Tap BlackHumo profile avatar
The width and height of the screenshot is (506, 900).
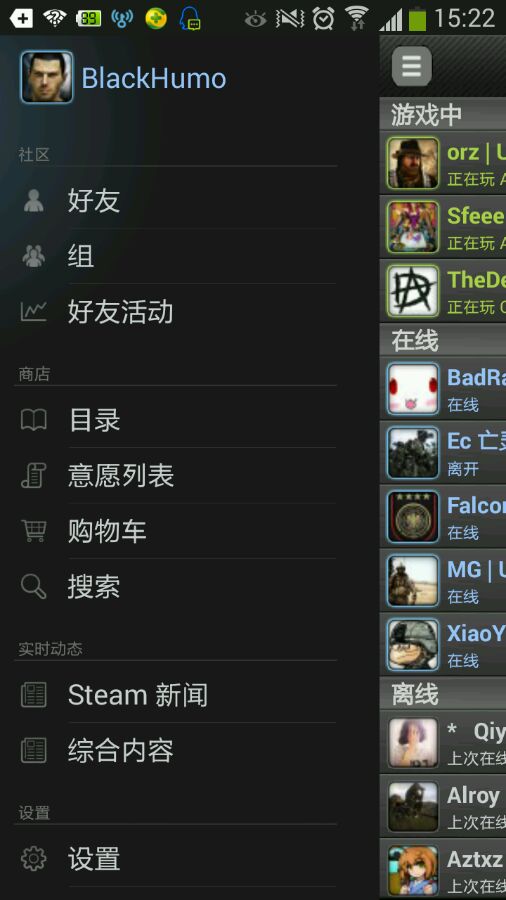coord(47,77)
